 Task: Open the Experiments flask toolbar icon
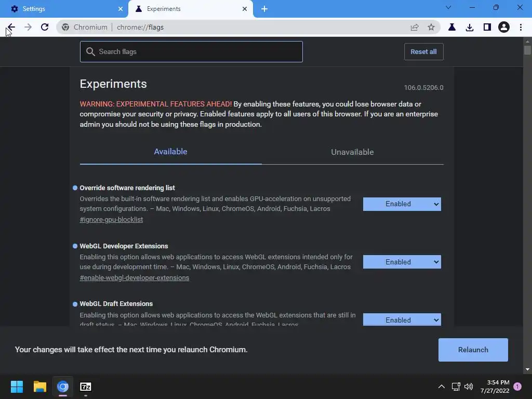(x=452, y=27)
